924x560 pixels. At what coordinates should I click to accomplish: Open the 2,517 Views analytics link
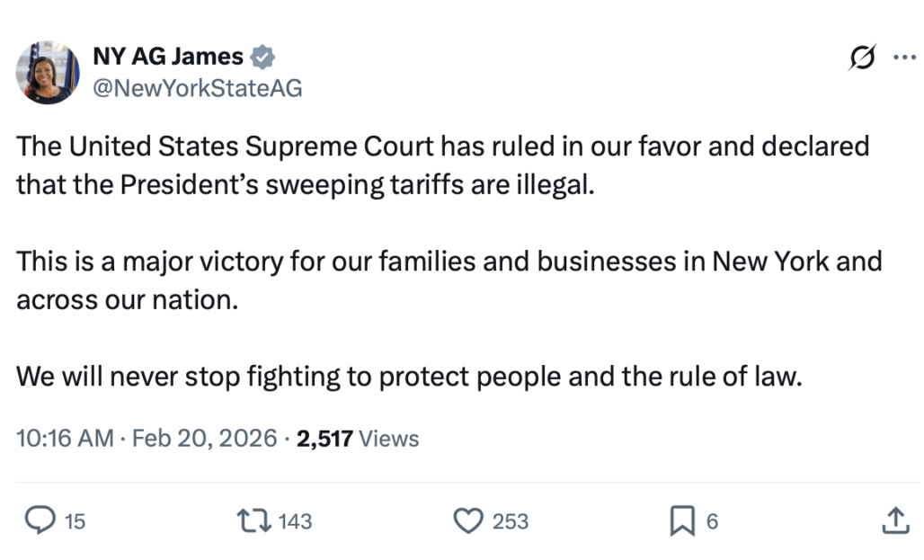358,439
